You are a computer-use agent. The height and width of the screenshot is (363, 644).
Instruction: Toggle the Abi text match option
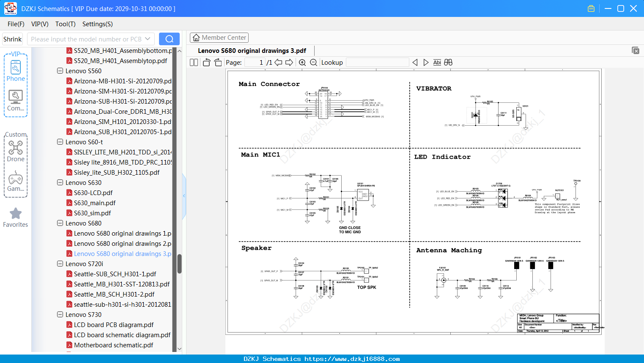coord(437,62)
